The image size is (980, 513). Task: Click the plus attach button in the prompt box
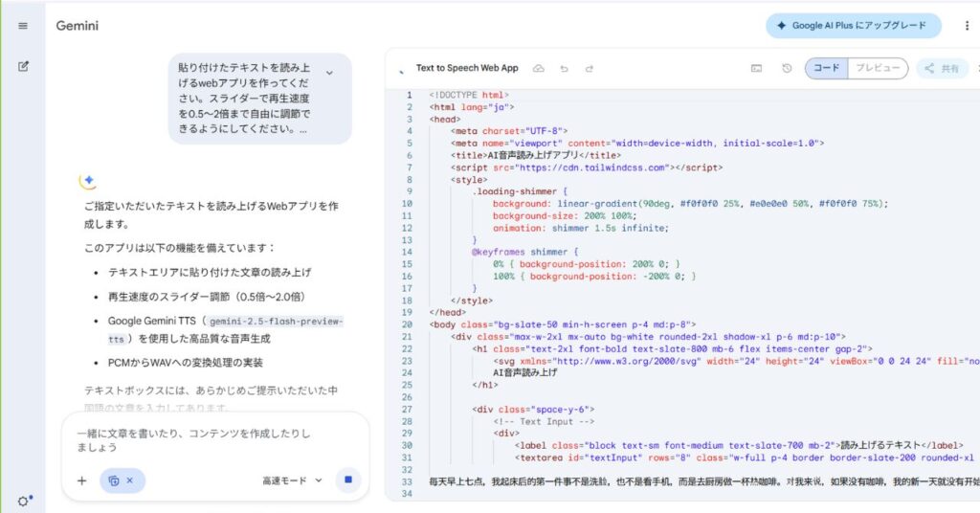[x=82, y=480]
